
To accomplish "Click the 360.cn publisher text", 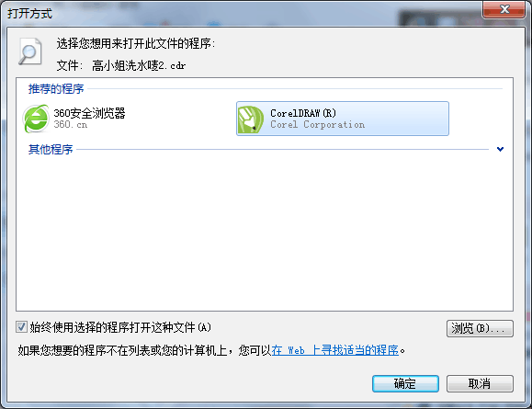I will coord(71,125).
